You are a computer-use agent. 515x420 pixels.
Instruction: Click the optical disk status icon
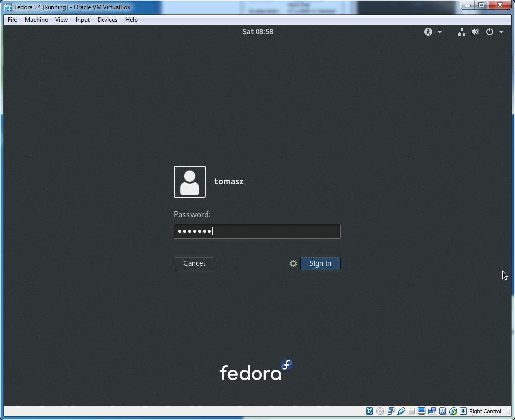click(380, 411)
